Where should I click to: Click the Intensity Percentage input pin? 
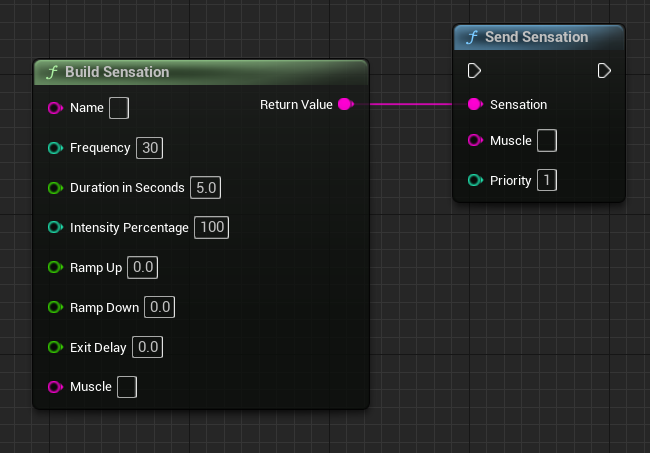click(55, 228)
